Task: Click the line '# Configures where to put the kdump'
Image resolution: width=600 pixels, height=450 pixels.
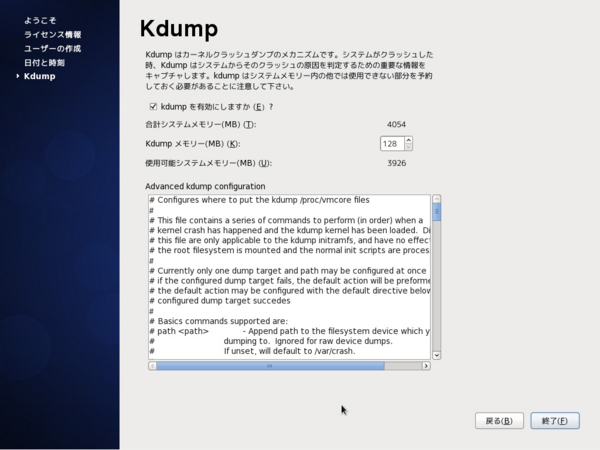Action: (259, 200)
